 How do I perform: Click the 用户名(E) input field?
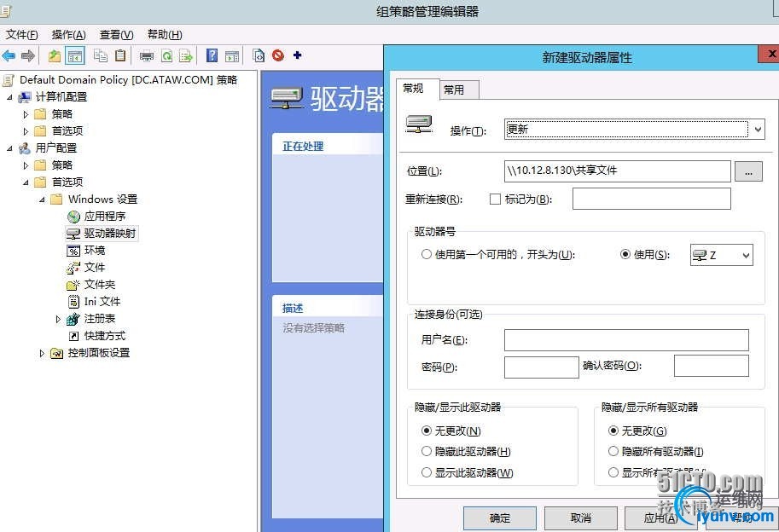[626, 340]
